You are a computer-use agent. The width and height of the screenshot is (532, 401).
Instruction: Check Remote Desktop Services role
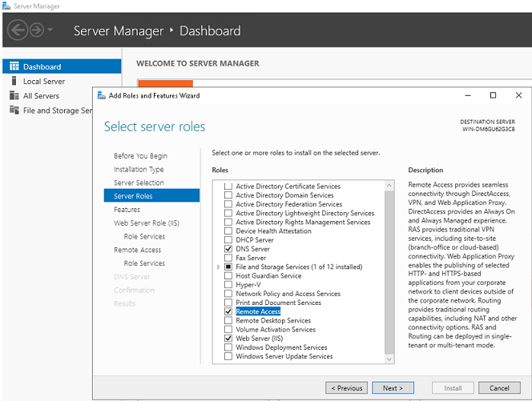pyautogui.click(x=228, y=320)
